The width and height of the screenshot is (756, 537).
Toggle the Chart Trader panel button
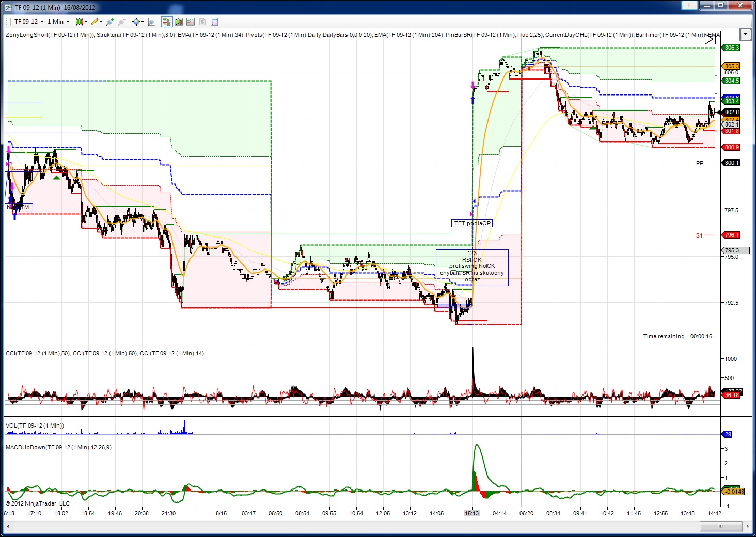[x=166, y=22]
